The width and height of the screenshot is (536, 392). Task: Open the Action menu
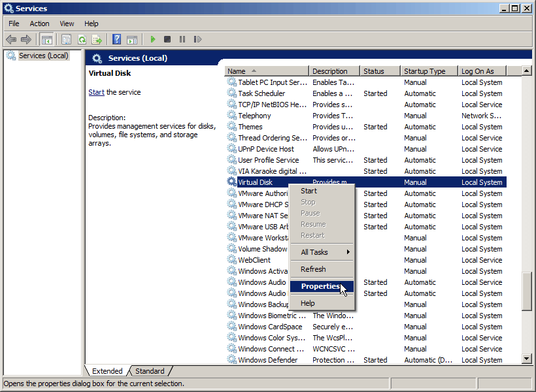click(39, 24)
